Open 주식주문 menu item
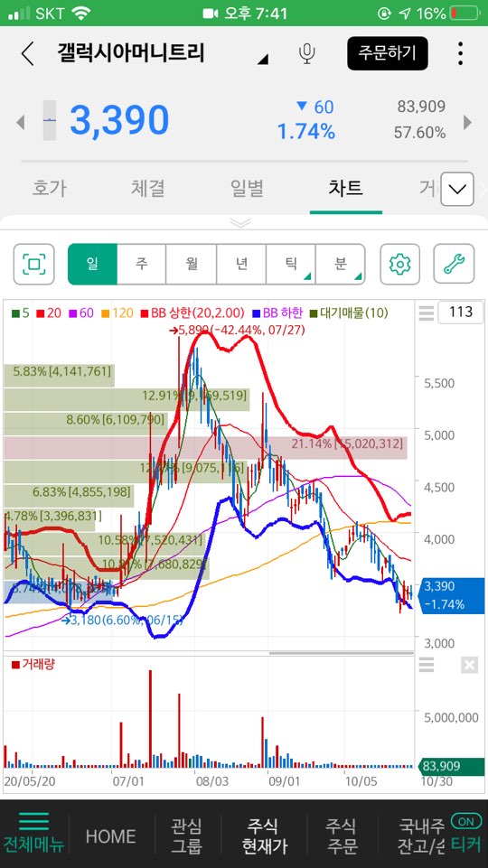The image size is (488, 868). click(342, 835)
